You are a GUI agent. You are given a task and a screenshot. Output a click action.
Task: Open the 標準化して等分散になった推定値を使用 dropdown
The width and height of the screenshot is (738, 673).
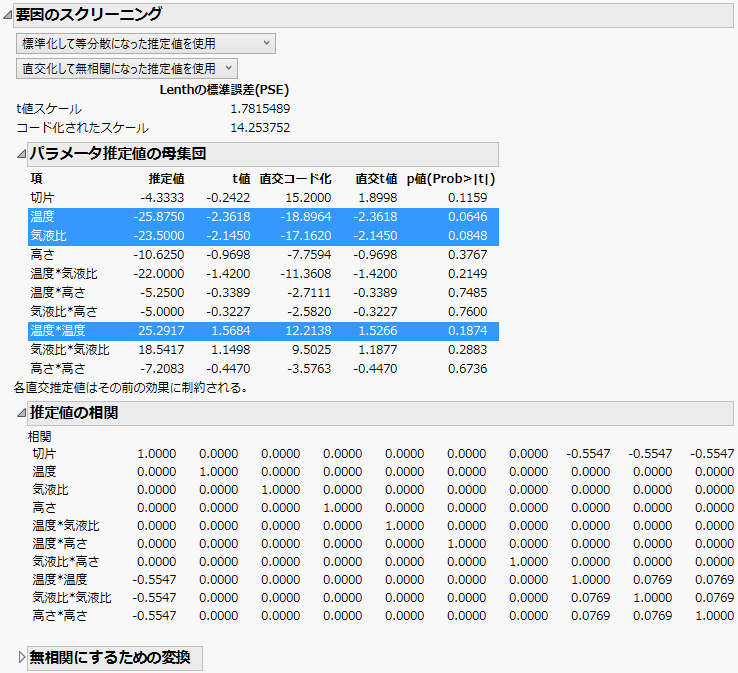click(x=146, y=44)
